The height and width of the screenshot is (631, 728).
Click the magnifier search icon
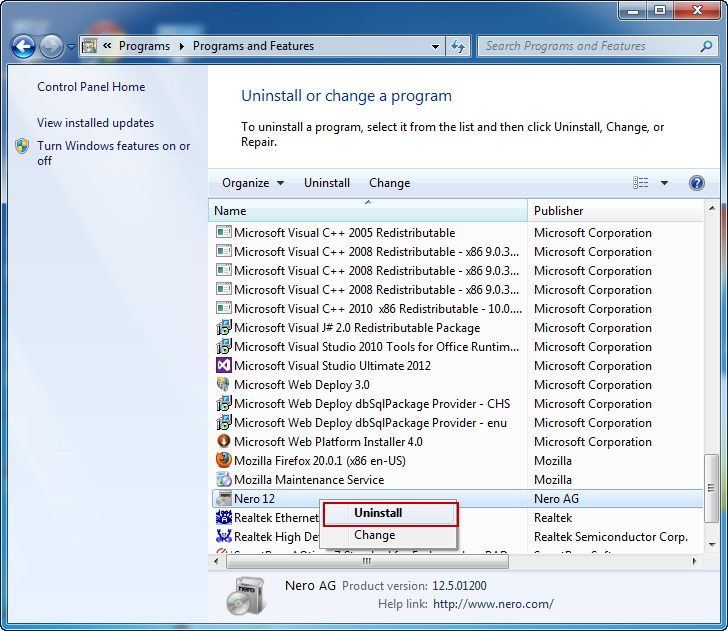pyautogui.click(x=707, y=46)
